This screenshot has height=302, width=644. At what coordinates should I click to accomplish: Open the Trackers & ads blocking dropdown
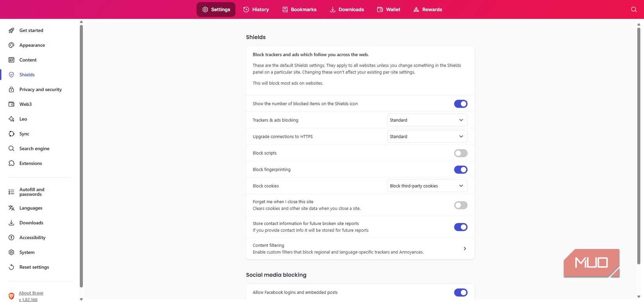(x=426, y=120)
